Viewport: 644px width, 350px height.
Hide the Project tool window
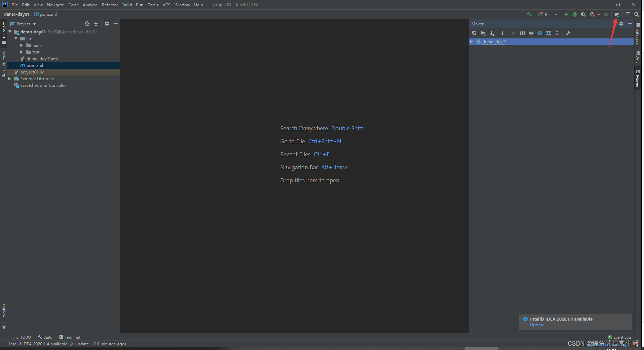[x=116, y=24]
